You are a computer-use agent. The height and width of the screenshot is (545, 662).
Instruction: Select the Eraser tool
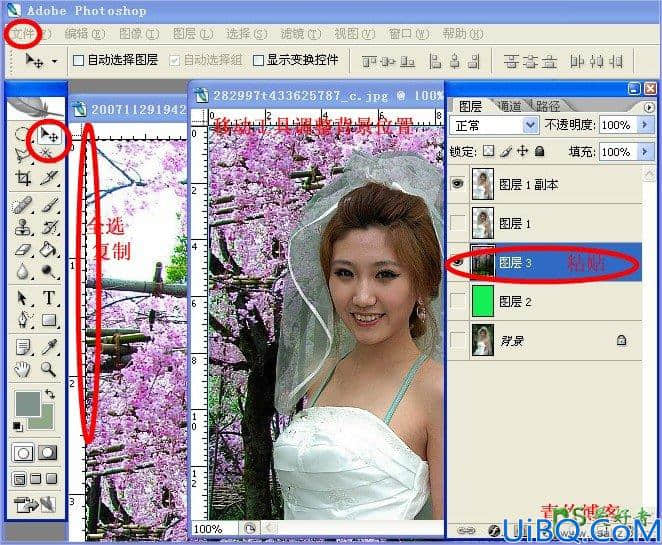point(23,250)
